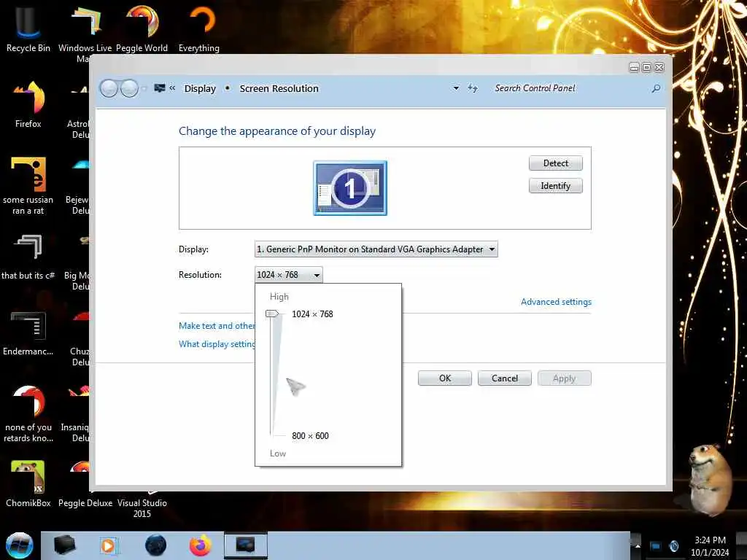Open 'some russian ran a rat' icon
Image resolution: width=747 pixels, height=560 pixels.
tap(28, 186)
